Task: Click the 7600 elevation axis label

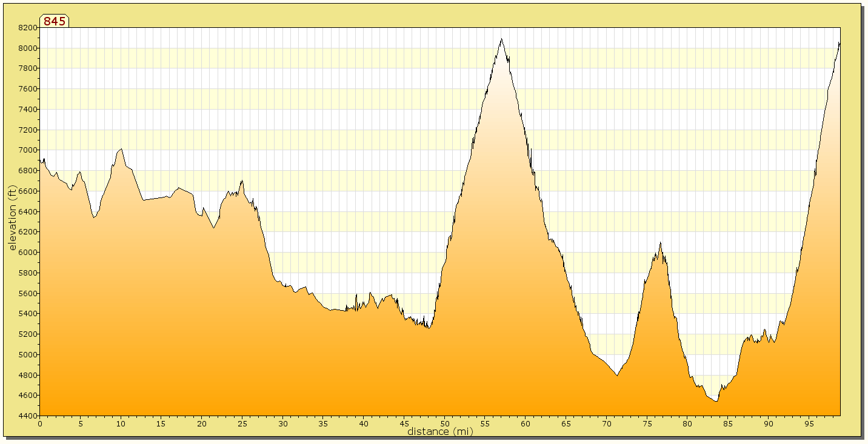Action: tap(28, 89)
